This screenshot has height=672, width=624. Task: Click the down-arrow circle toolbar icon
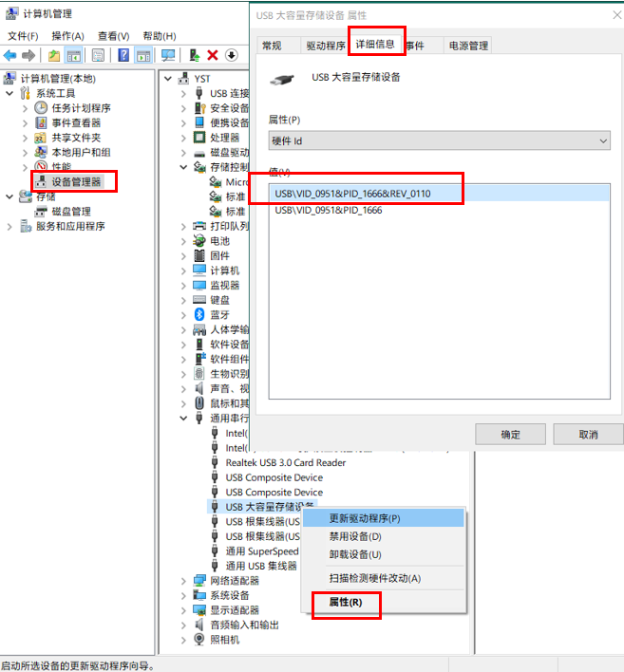point(231,56)
